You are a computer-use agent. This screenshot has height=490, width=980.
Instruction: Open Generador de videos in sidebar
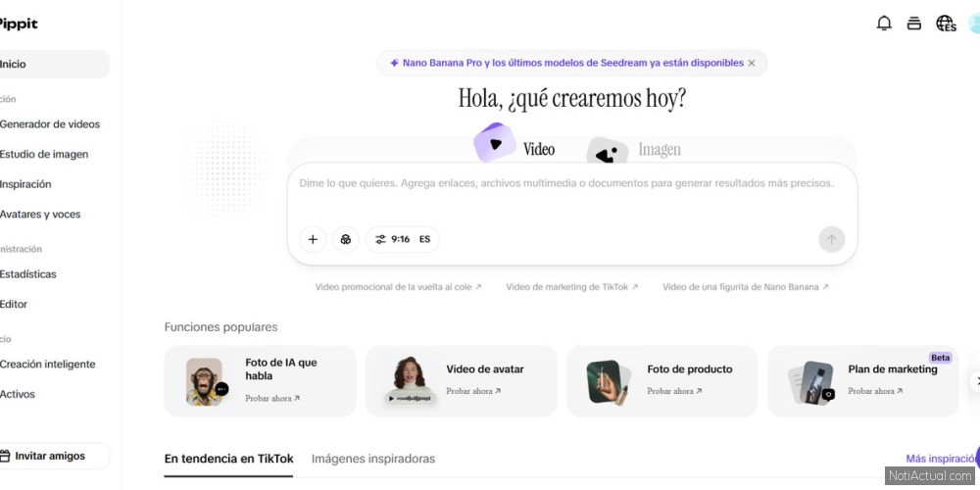point(50,124)
